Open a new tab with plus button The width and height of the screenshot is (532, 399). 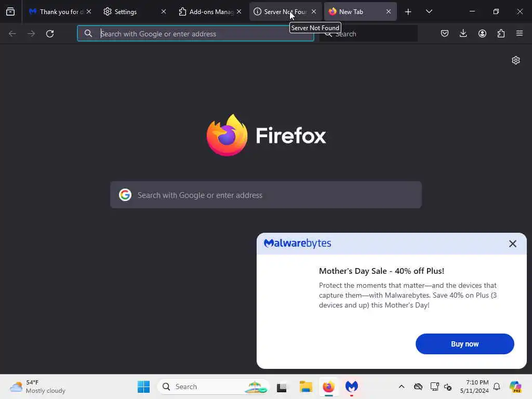point(408,12)
